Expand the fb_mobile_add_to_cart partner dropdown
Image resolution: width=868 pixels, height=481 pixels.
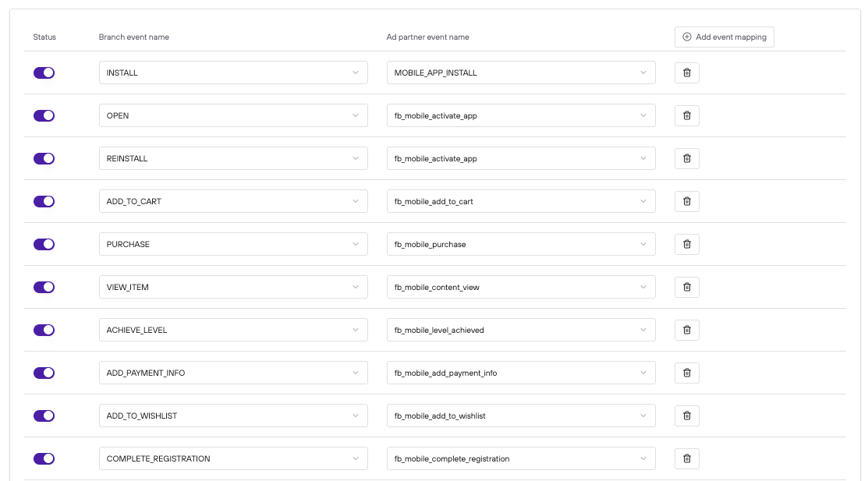coord(521,201)
